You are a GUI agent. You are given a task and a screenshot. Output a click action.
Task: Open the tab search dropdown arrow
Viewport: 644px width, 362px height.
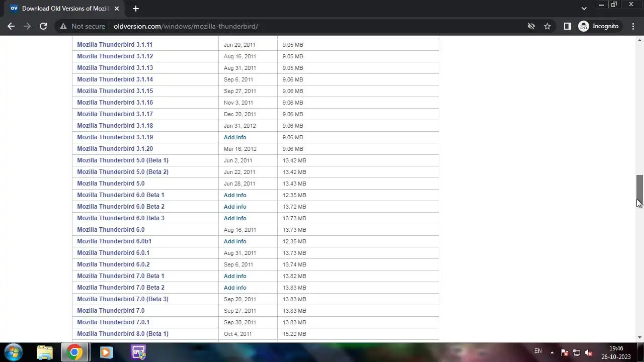(x=584, y=9)
